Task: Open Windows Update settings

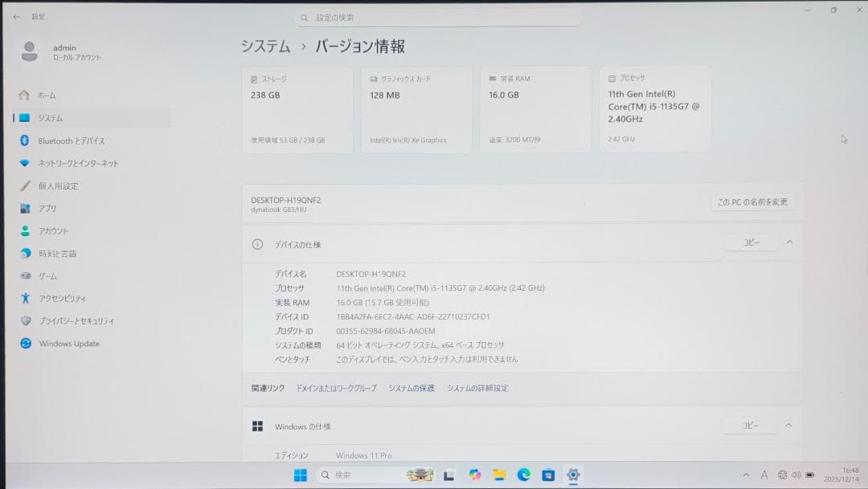Action: pyautogui.click(x=69, y=344)
